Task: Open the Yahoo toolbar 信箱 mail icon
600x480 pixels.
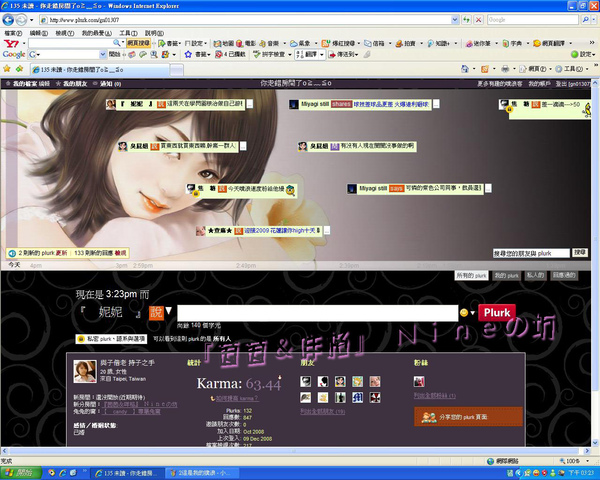Action: pyautogui.click(x=368, y=44)
